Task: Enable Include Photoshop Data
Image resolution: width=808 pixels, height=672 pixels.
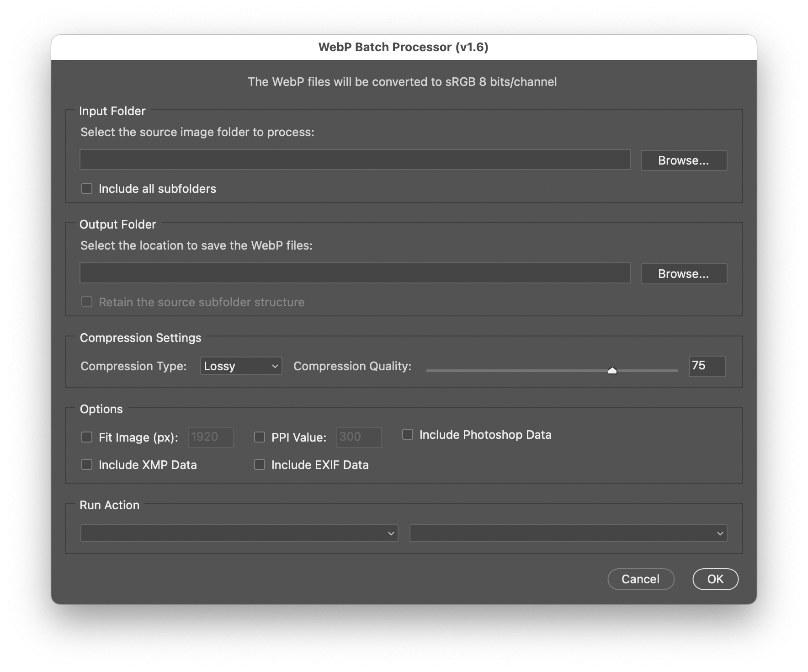Action: (x=407, y=434)
